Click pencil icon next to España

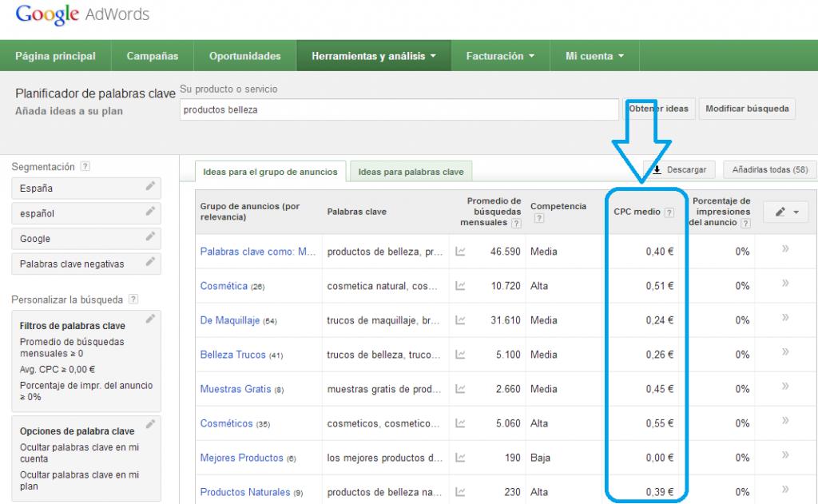[149, 187]
